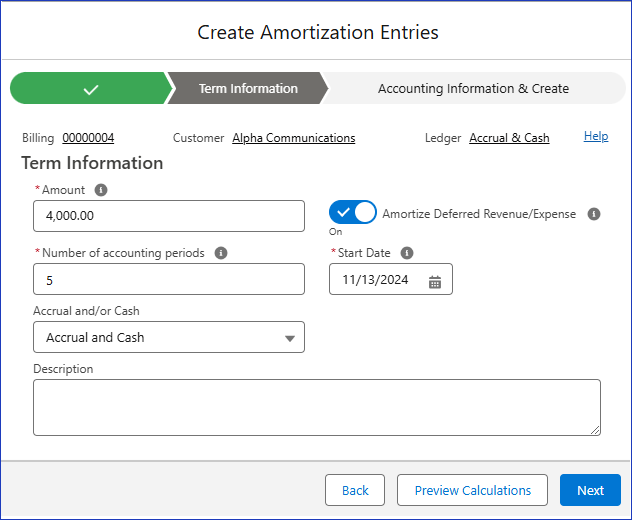
Task: Open the Alpha Communications customer link
Action: tap(293, 138)
